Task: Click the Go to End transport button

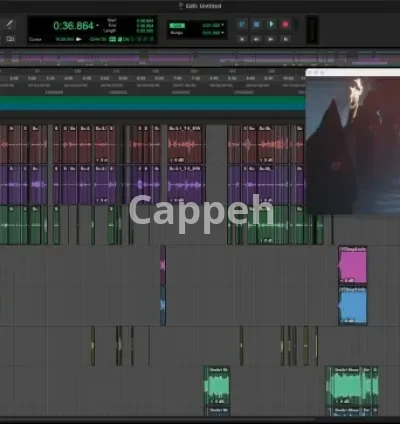Action: 286,39
